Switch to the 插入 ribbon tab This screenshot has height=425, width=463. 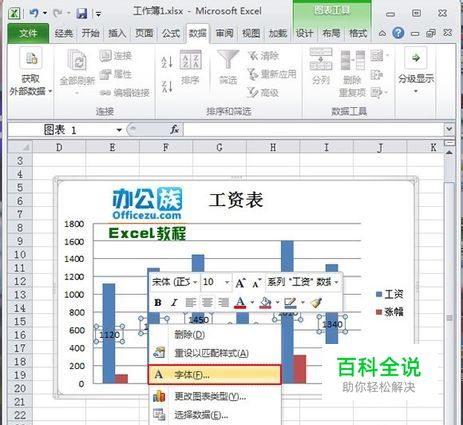pyautogui.click(x=117, y=33)
